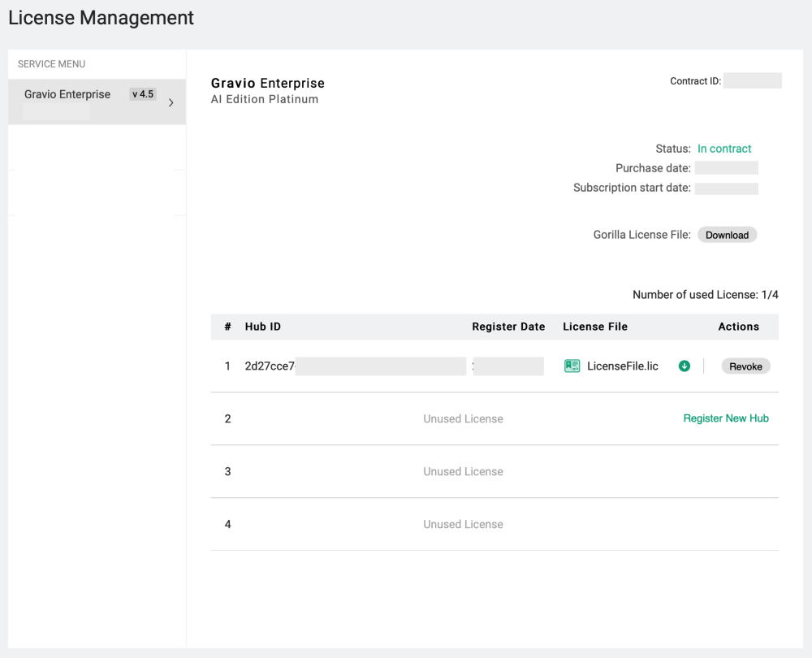Select Gravio Enterprise in the service menu
Screen dimensions: 812x658
67,94
